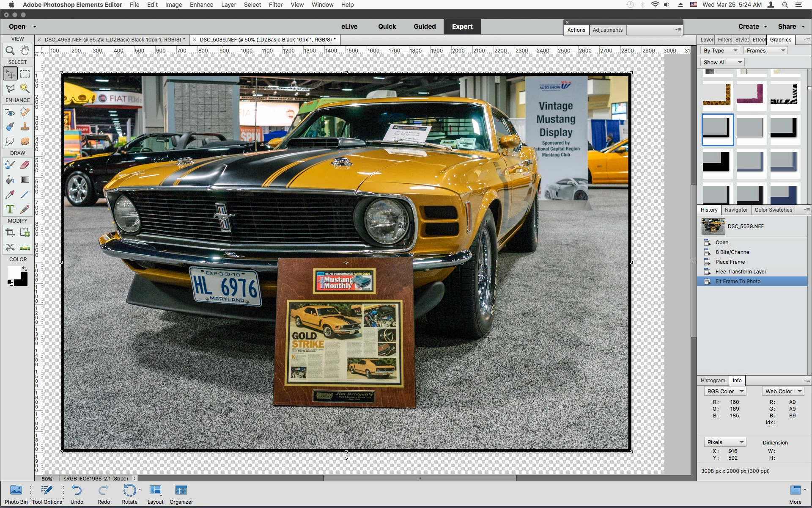Open the By Type dropdown
812x508 pixels.
pyautogui.click(x=720, y=50)
